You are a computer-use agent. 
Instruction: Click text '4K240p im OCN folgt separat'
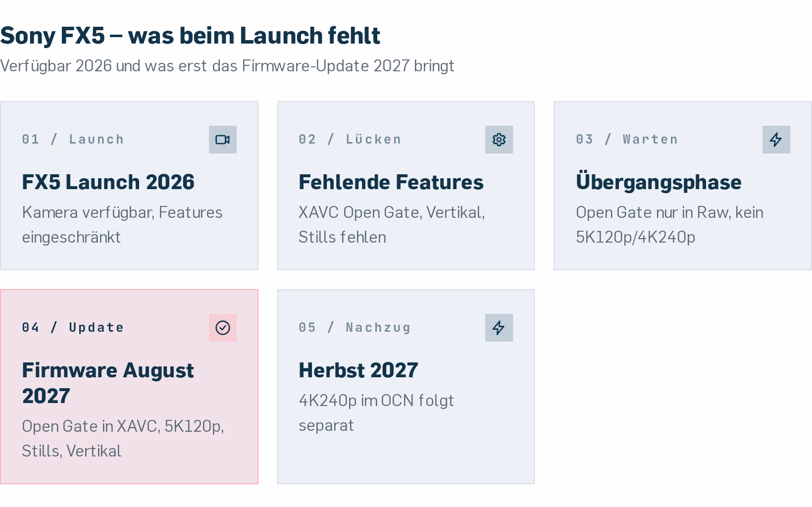click(x=376, y=413)
